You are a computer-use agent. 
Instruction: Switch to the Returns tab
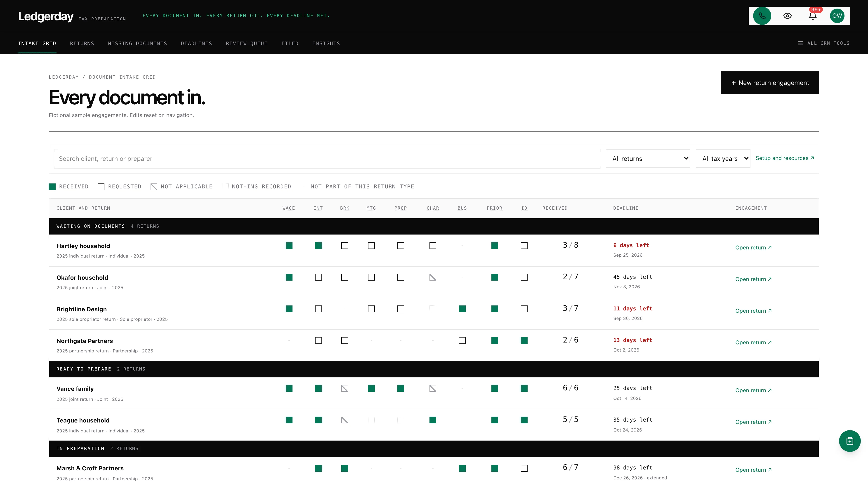click(x=82, y=43)
